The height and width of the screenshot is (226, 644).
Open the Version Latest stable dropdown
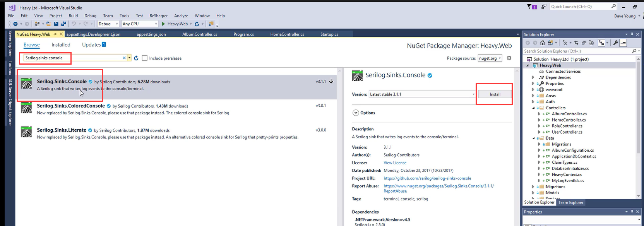422,94
